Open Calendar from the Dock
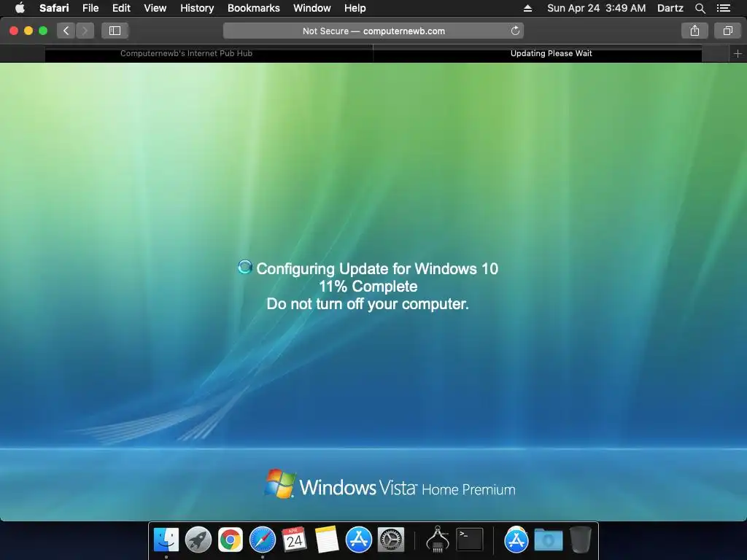747x560 pixels. 295,540
